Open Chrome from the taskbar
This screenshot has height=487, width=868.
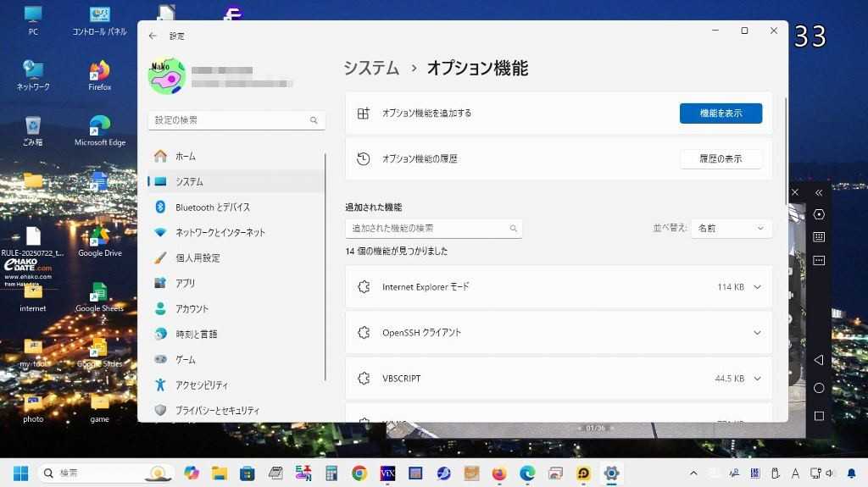359,473
